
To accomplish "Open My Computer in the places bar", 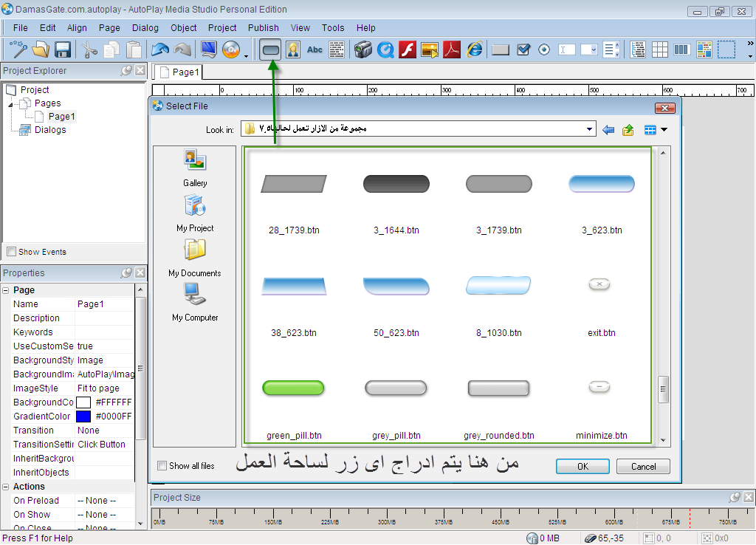I will coord(195,302).
